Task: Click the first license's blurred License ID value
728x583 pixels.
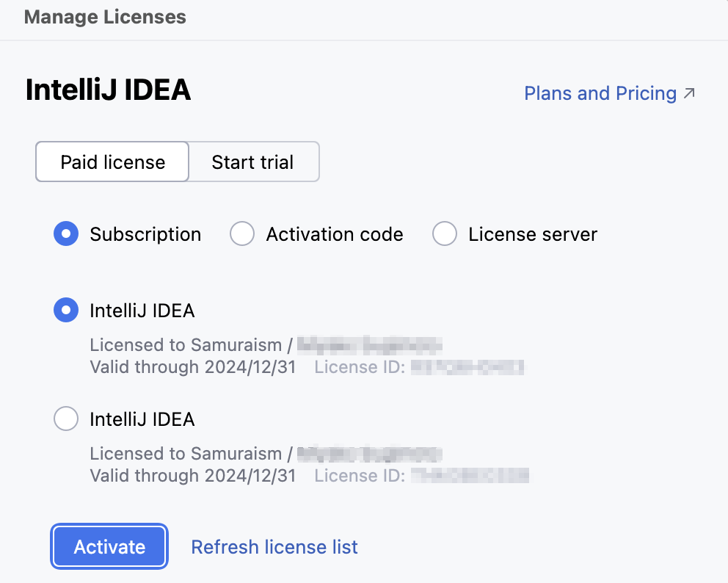Action: [467, 367]
